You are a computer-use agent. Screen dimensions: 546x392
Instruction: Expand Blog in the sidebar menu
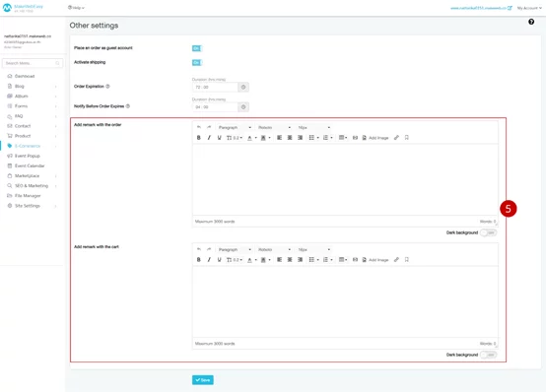(x=32, y=86)
